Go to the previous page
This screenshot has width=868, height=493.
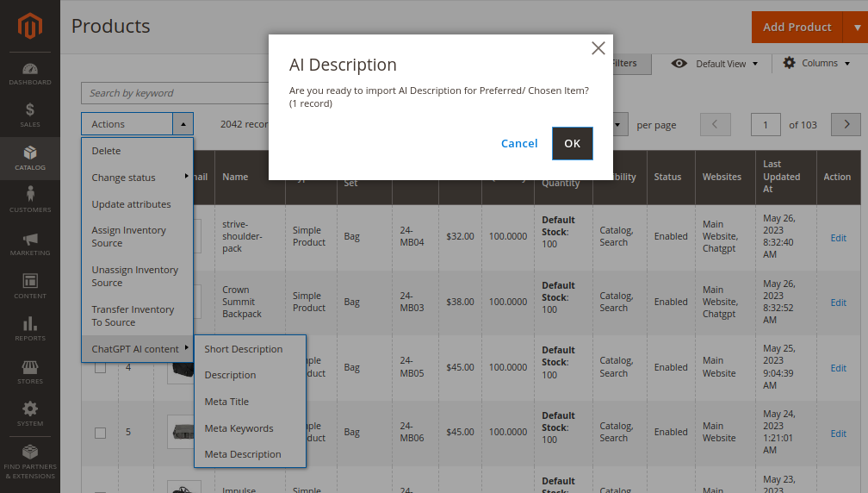716,125
